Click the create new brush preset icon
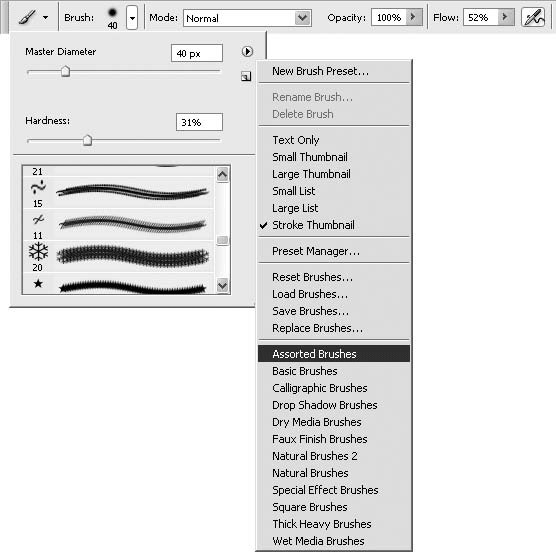This screenshot has height=552, width=556. pyautogui.click(x=246, y=76)
